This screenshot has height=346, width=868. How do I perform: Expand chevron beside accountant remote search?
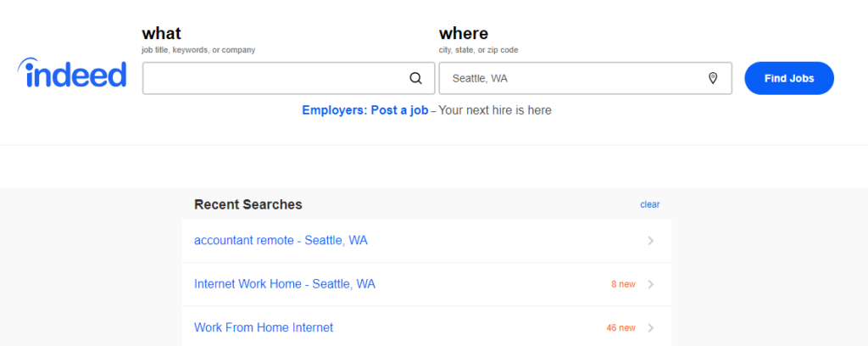651,241
